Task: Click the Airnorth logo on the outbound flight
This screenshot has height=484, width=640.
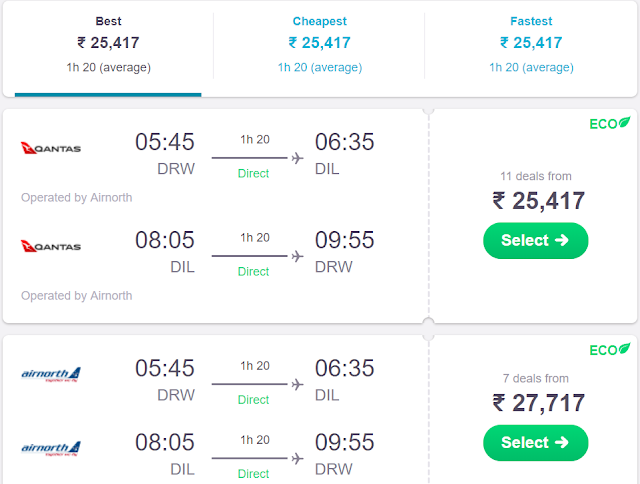Action: [51, 375]
